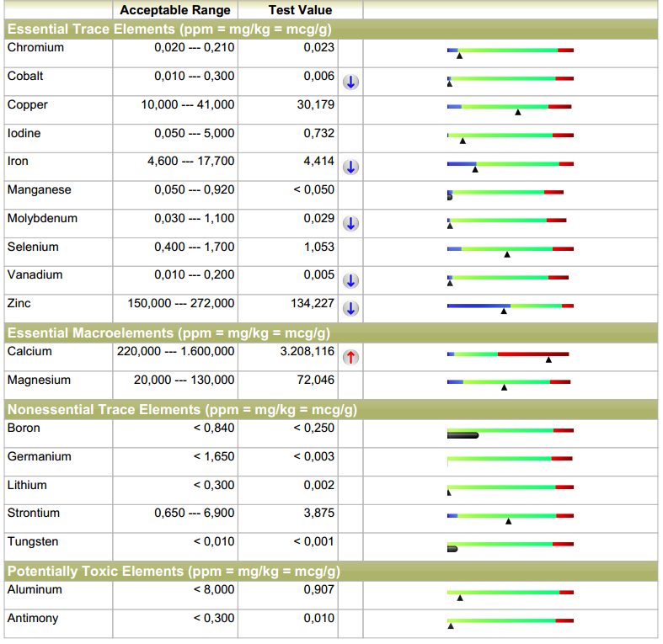663x644 pixels.
Task: Click the Calcium range 220,000 --- 1.600,000
Action: [175, 351]
